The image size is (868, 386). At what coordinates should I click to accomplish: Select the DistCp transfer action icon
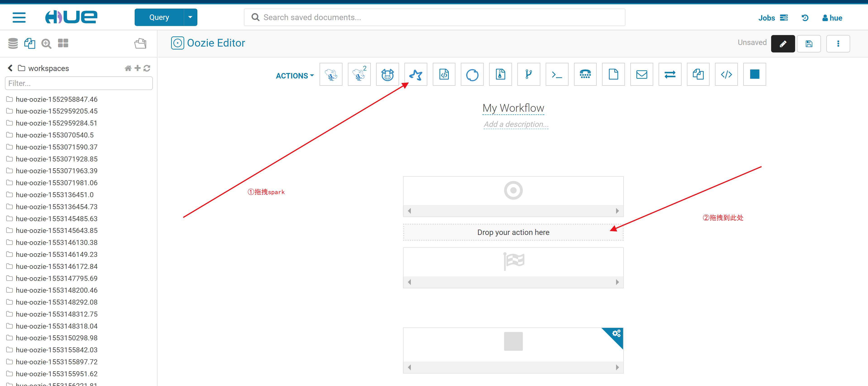pos(670,74)
